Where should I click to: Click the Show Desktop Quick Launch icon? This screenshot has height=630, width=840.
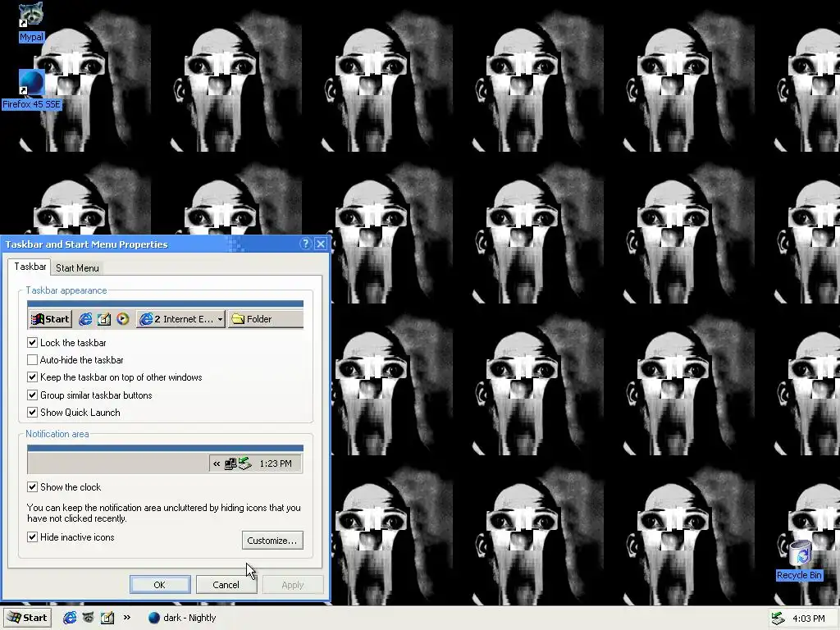[x=107, y=618]
